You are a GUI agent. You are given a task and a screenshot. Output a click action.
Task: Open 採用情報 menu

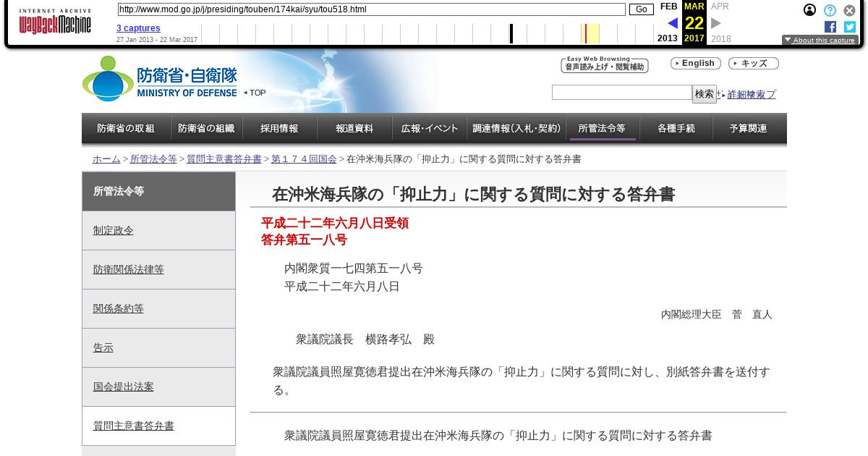[x=279, y=128]
